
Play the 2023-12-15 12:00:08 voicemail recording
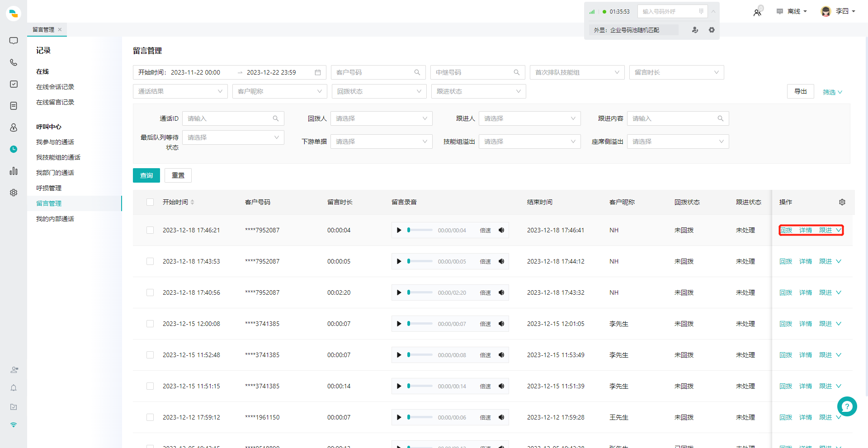tap(399, 324)
